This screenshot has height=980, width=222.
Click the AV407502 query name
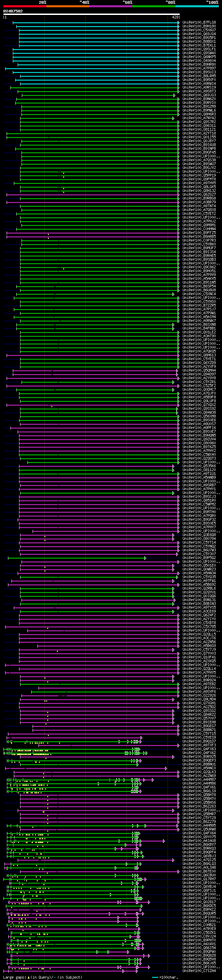13,11
